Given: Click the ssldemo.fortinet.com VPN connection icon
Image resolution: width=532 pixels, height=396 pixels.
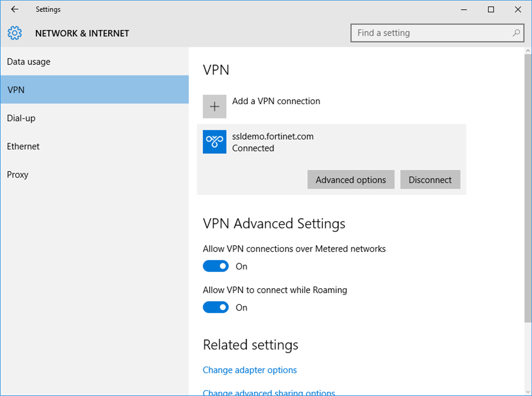Looking at the screenshot, I should (214, 142).
